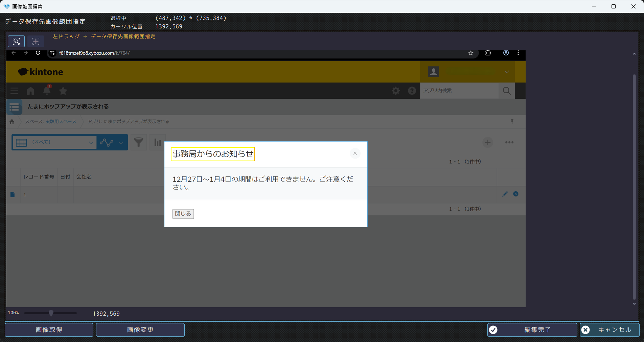Click the 画像取得 button
644x342 pixels.
click(49, 329)
